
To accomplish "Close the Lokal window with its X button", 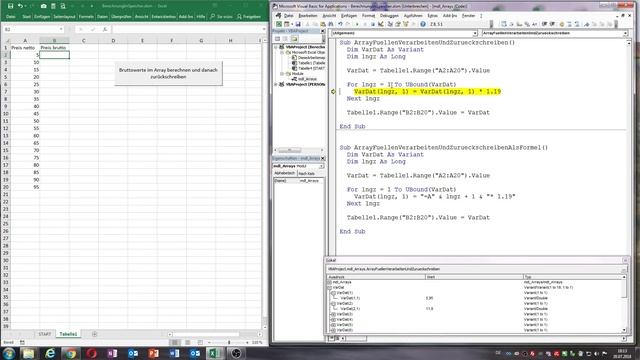I will [625, 260].
